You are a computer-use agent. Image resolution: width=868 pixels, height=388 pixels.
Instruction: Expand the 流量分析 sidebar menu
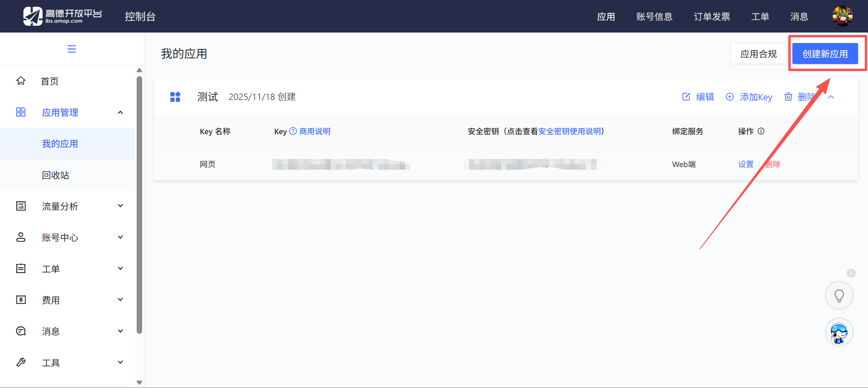(x=120, y=206)
